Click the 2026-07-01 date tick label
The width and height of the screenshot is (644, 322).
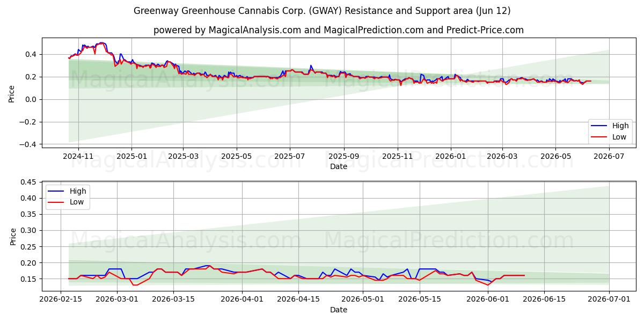[609, 300]
